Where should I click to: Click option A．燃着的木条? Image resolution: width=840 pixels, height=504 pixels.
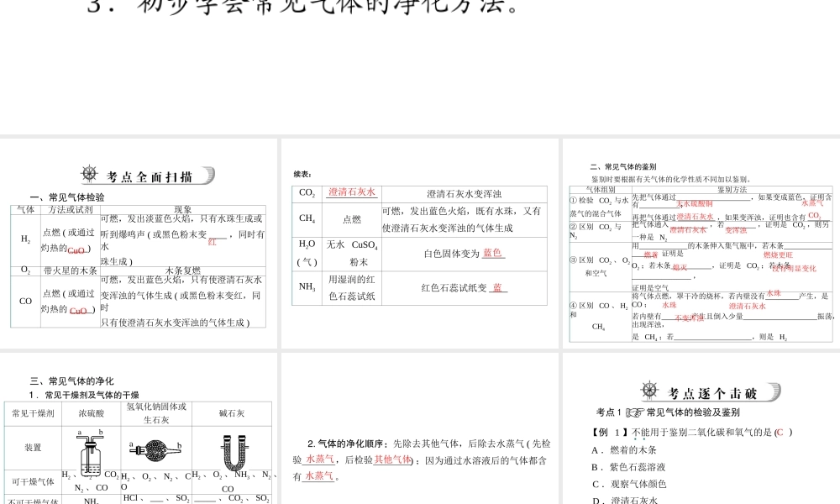[x=624, y=450]
